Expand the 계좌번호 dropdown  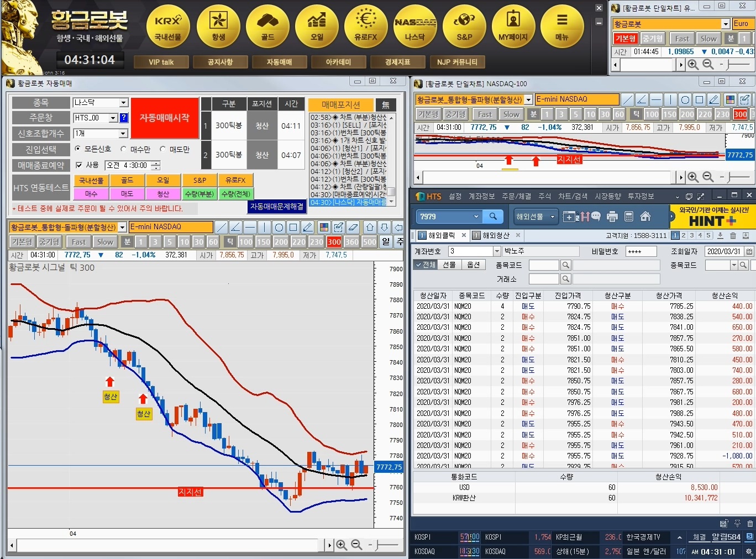[x=497, y=251]
